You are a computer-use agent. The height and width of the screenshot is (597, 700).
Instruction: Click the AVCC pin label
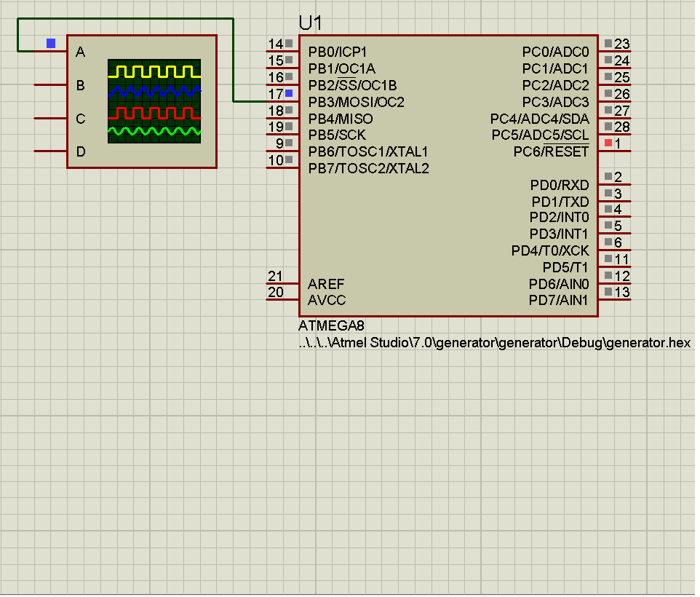click(327, 300)
